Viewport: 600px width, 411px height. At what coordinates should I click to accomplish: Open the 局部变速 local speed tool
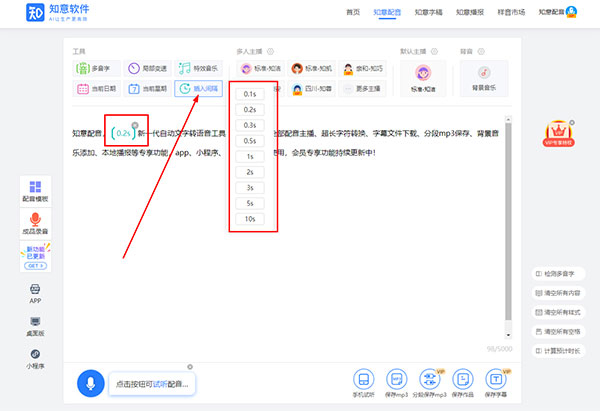147,68
